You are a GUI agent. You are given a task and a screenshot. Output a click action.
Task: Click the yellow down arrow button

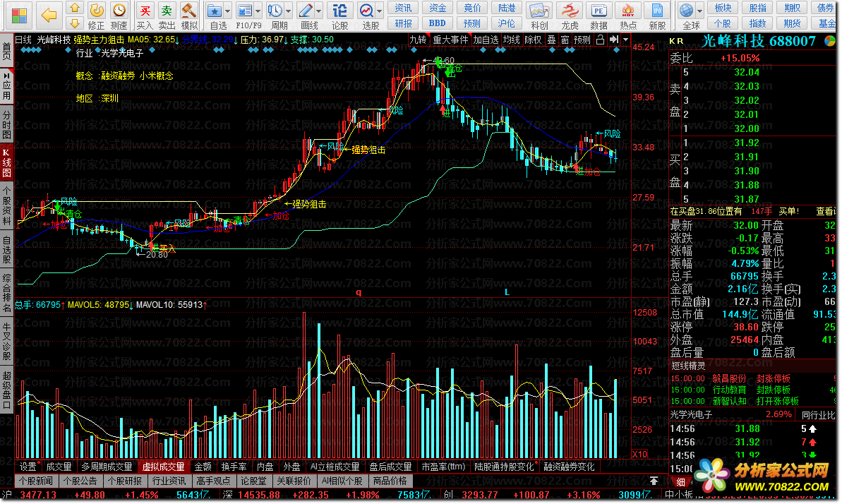coord(75,23)
